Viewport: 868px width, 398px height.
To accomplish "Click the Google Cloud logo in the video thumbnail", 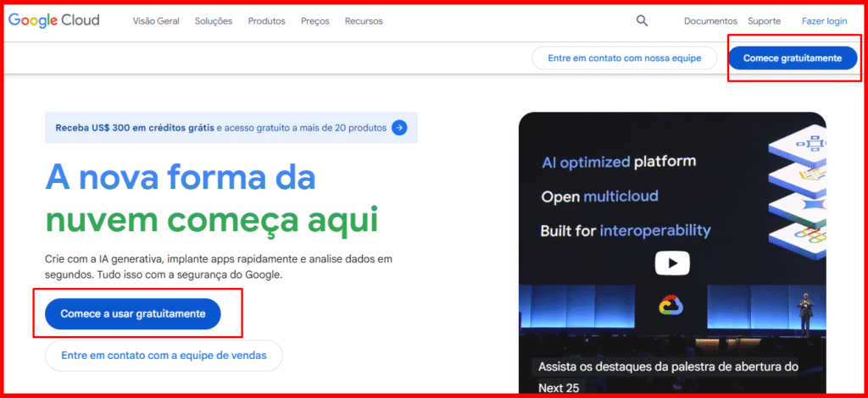I will (671, 305).
